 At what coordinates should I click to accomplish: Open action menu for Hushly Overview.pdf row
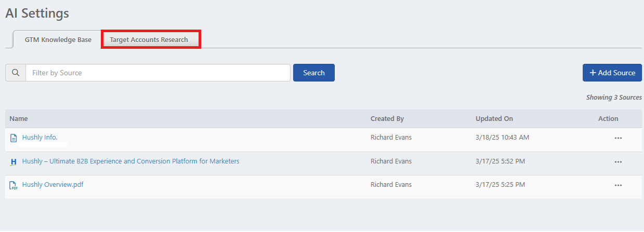point(618,185)
